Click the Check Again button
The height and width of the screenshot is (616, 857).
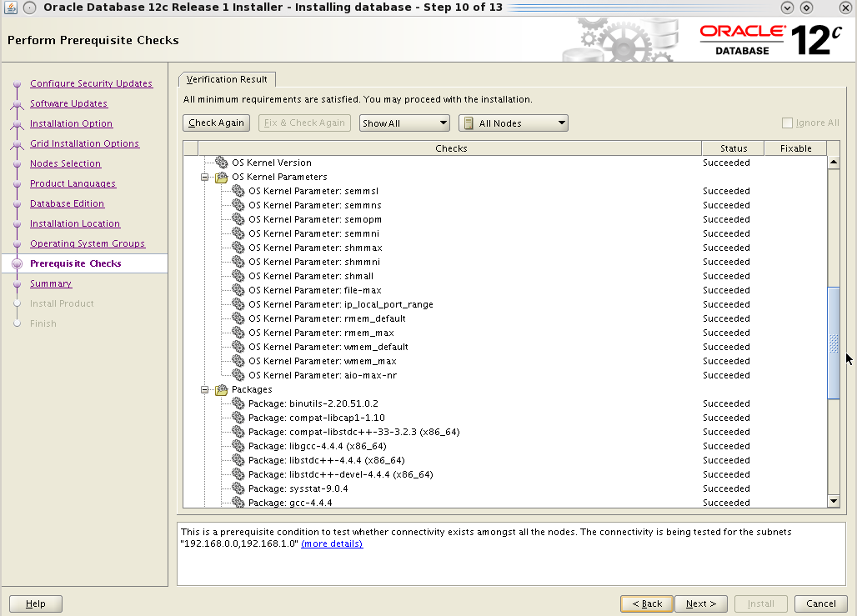click(x=217, y=123)
